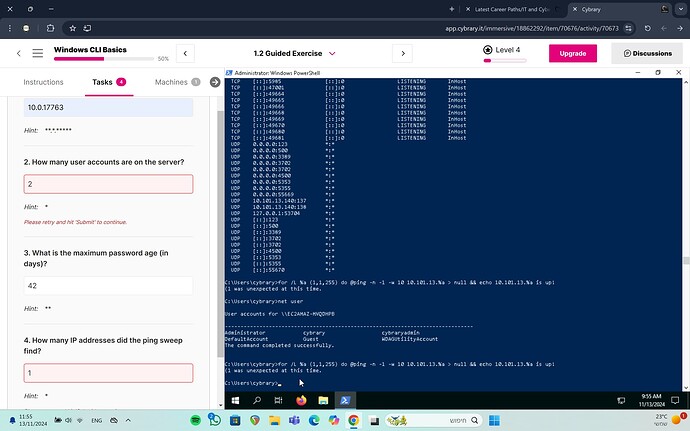Click the Upgrade button
Screen dimensions: 690x431
(x=572, y=53)
